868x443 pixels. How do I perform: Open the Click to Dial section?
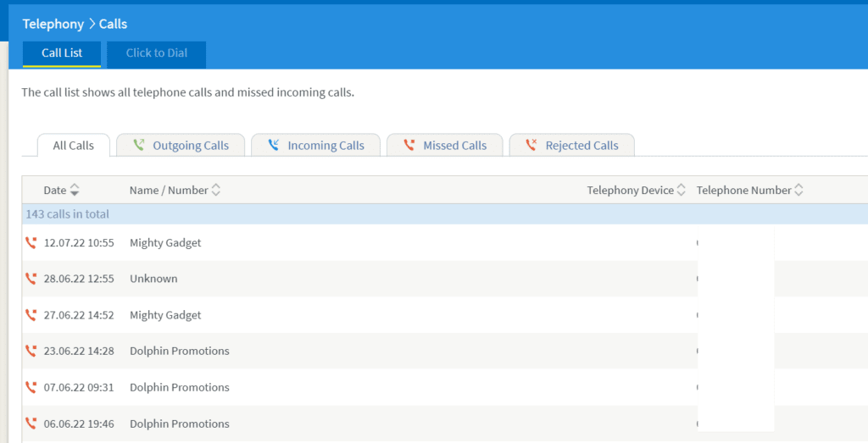[x=157, y=53]
